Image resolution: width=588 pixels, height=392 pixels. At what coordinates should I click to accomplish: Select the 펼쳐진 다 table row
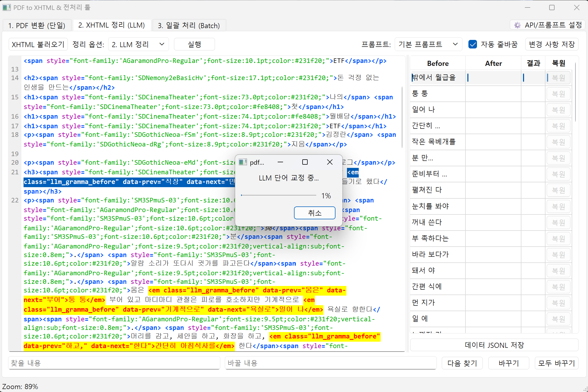tap(491, 190)
